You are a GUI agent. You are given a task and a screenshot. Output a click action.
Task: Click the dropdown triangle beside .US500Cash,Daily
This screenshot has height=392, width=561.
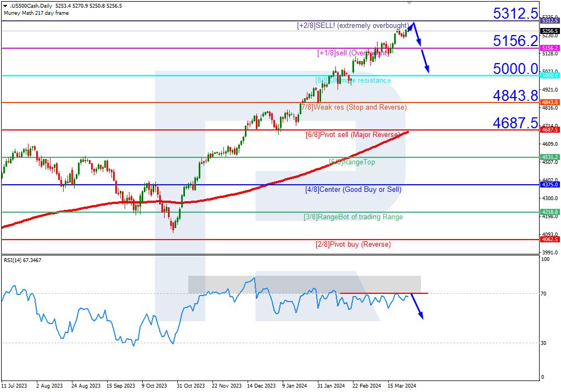point(5,6)
